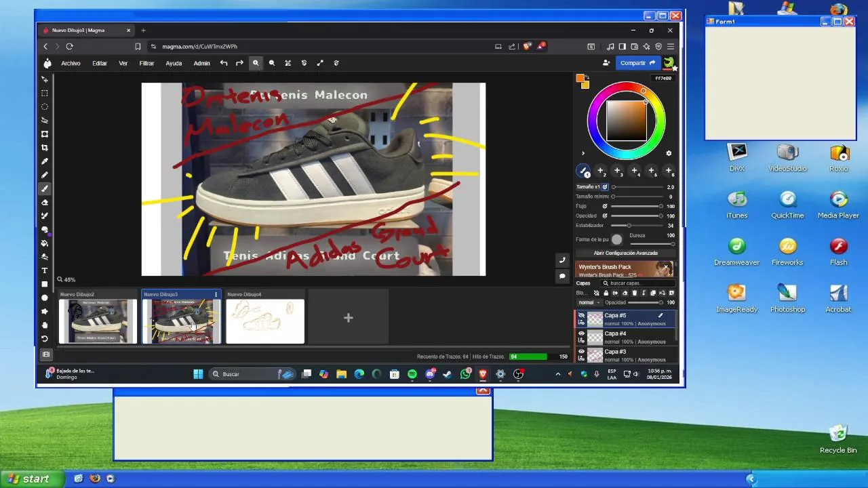868x488 pixels.
Task: Click the fullscreen expand arrows icon
Action: click(x=320, y=63)
